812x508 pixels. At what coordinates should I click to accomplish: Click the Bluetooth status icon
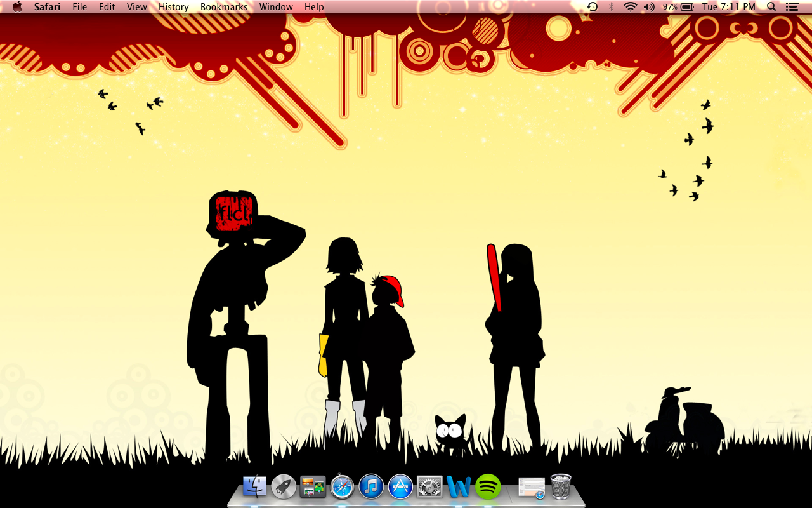click(612, 7)
